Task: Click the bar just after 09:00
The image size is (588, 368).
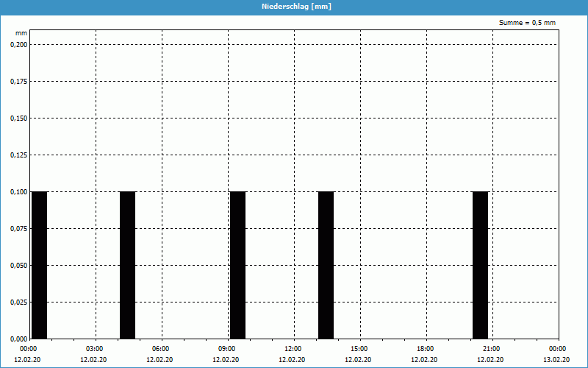Action: (x=237, y=265)
